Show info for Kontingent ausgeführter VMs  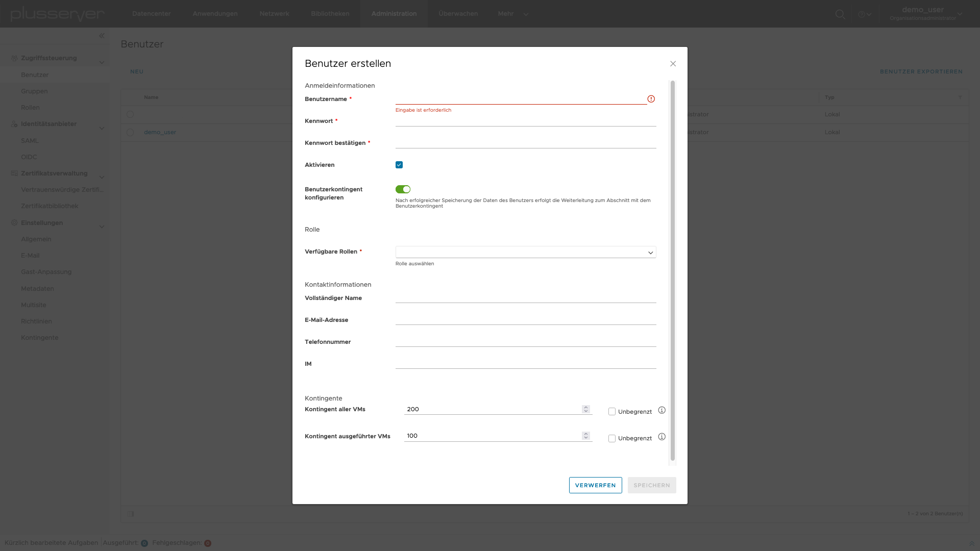[661, 437]
